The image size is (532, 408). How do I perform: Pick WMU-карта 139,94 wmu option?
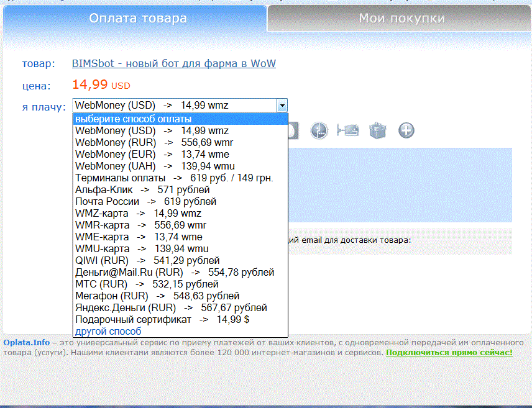tap(180, 248)
